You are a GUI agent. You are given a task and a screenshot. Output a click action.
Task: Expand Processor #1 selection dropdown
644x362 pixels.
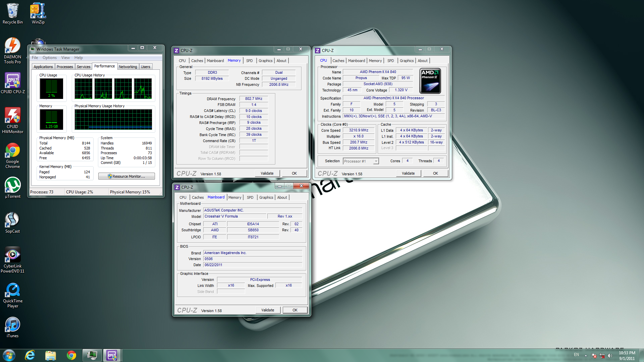coord(376,161)
